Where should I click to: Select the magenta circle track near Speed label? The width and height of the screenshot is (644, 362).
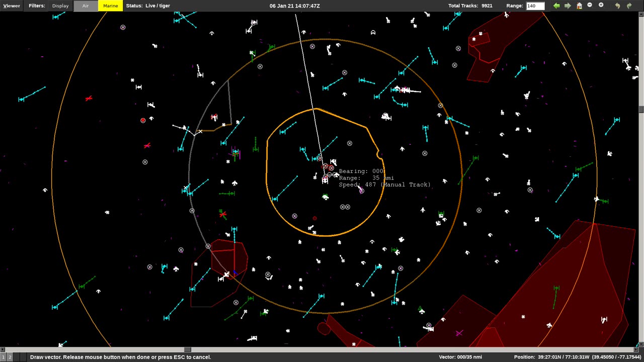coord(361,191)
